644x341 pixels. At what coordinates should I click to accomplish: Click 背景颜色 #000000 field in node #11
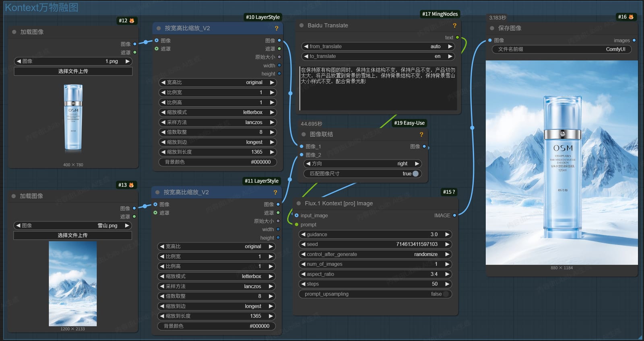click(217, 326)
